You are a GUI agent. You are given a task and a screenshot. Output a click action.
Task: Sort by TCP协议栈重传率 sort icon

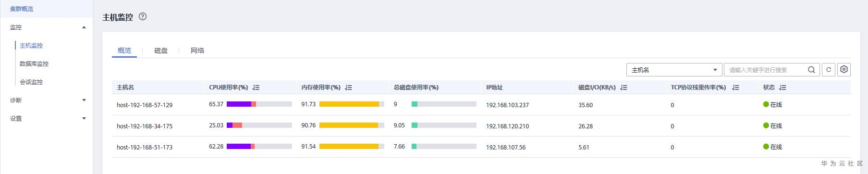point(735,87)
